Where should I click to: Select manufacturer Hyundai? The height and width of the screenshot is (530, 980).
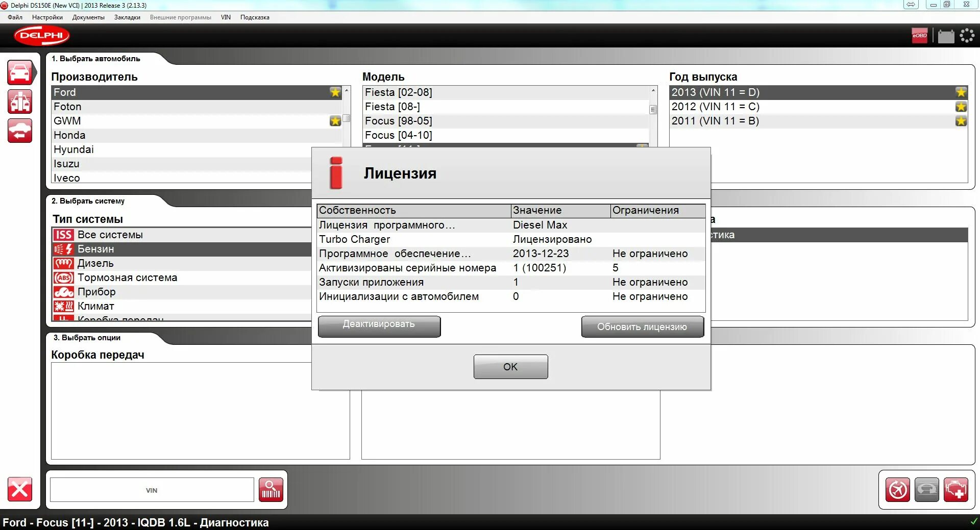pos(197,149)
